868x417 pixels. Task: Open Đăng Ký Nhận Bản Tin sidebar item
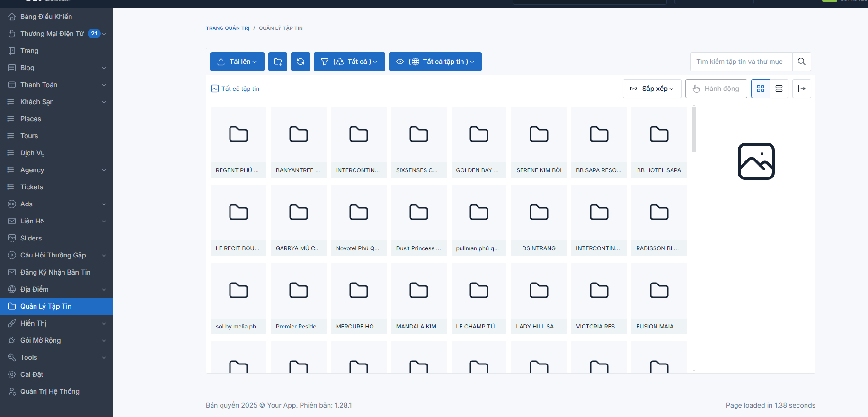(56, 272)
